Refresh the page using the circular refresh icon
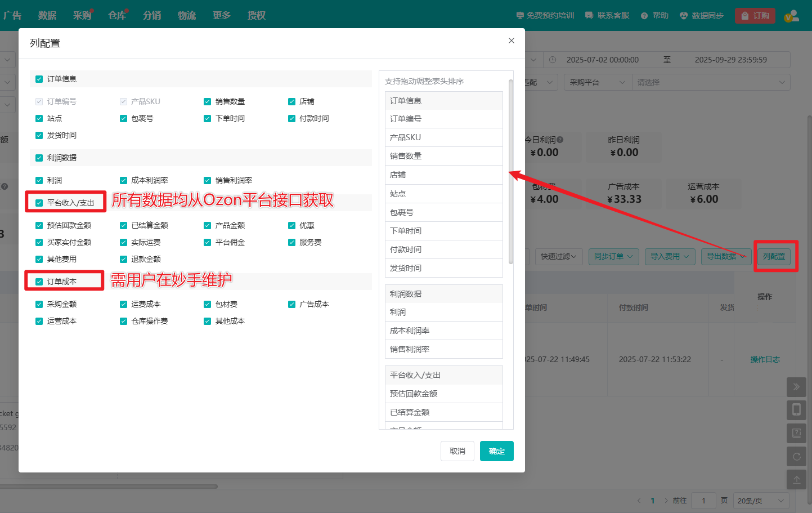Screen dimensions: 812x513 [796, 456]
